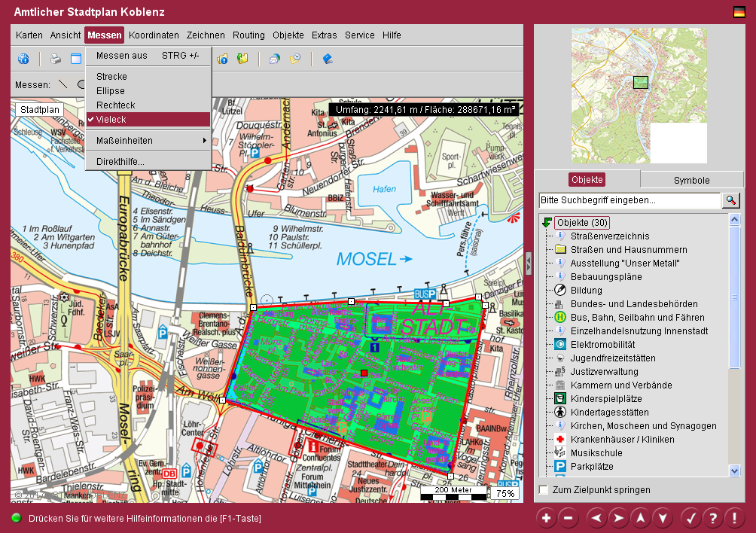Switch to the Symbole tab
Image resolution: width=756 pixels, height=533 pixels.
(691, 180)
